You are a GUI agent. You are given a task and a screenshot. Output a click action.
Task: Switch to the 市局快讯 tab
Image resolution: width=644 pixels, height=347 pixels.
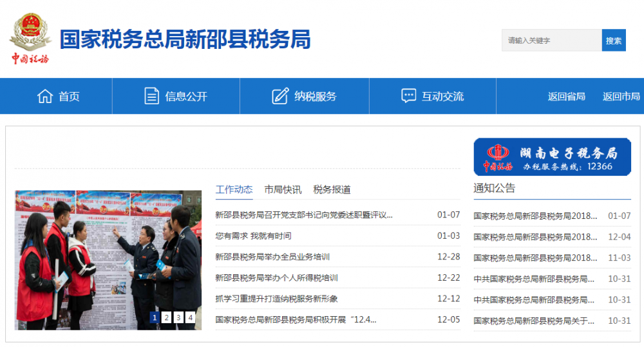tap(282, 189)
